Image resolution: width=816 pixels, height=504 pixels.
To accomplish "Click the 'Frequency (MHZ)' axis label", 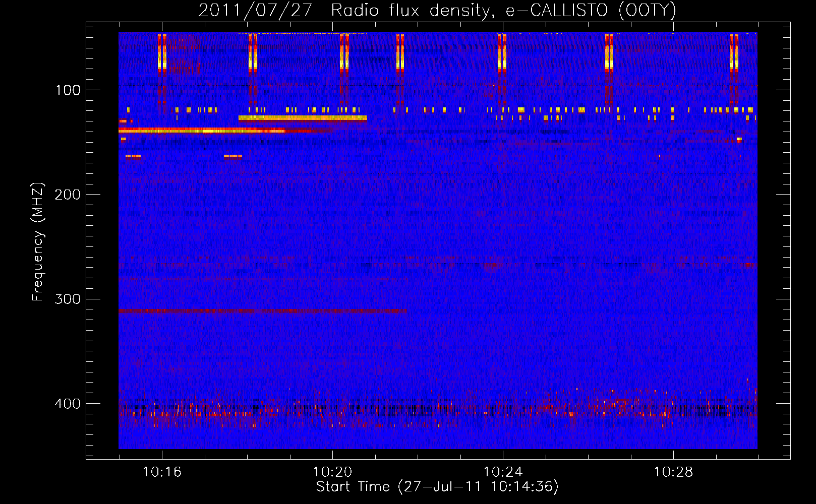I will tap(38, 242).
